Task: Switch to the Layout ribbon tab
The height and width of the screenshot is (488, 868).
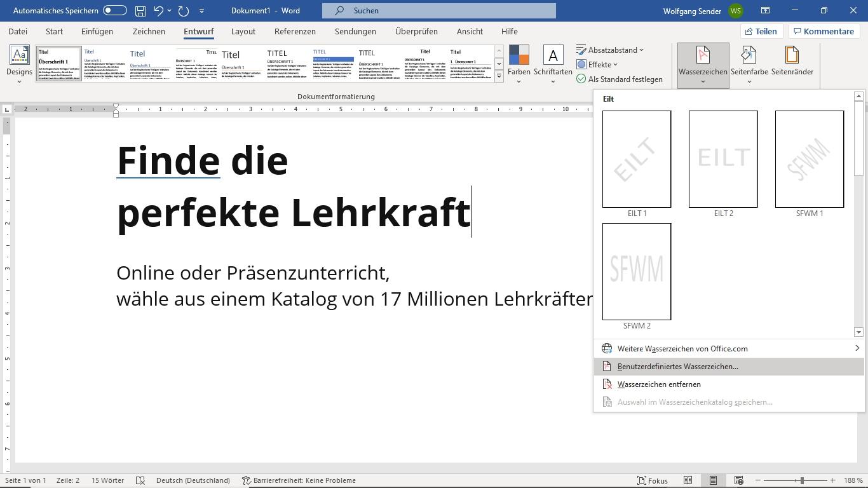Action: pos(243,31)
